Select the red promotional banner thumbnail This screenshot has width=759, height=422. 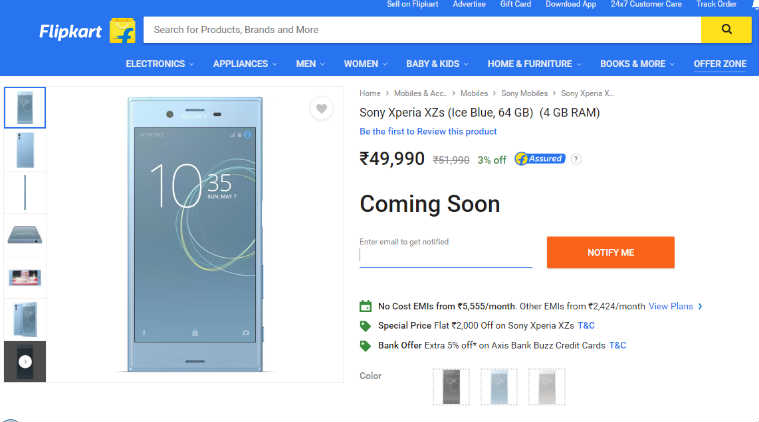point(25,277)
